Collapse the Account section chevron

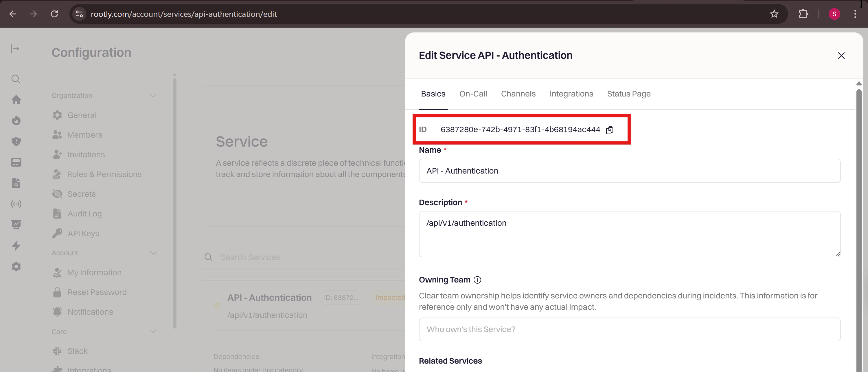[153, 253]
